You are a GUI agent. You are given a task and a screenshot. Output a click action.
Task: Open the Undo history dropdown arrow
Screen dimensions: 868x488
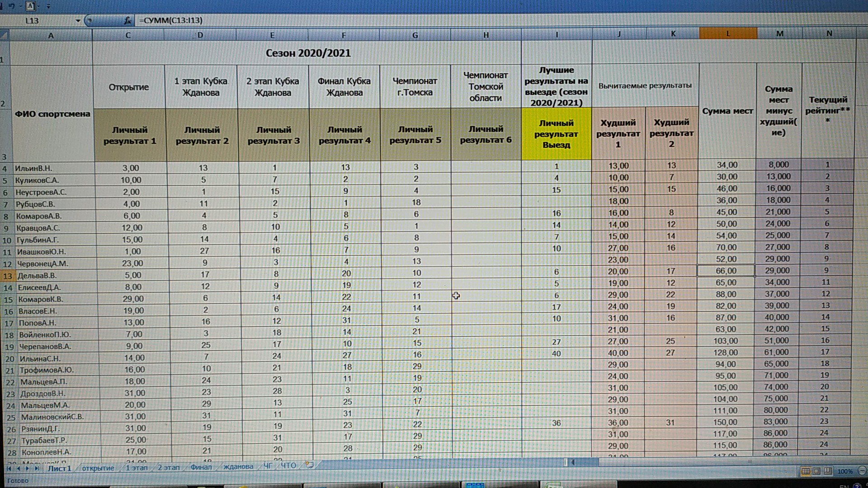click(20, 6)
